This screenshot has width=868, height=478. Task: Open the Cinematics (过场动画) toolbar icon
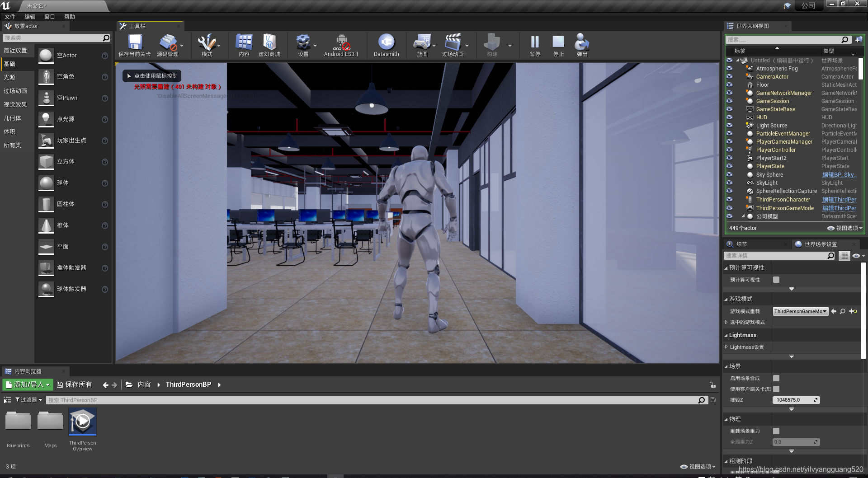[453, 42]
